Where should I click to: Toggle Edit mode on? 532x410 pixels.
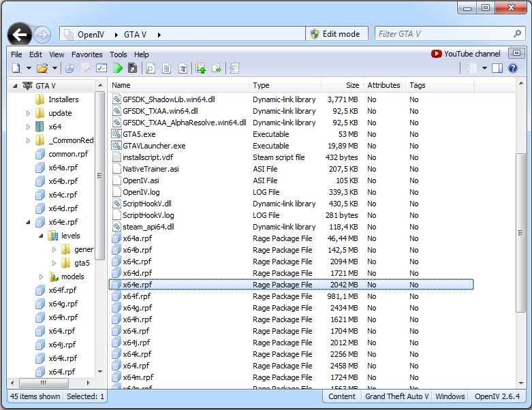[x=334, y=34]
